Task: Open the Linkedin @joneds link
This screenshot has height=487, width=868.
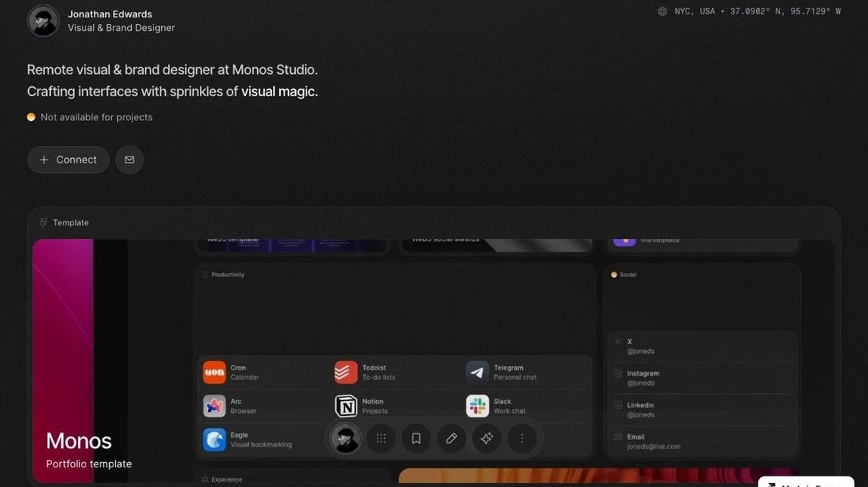Action: click(x=640, y=414)
